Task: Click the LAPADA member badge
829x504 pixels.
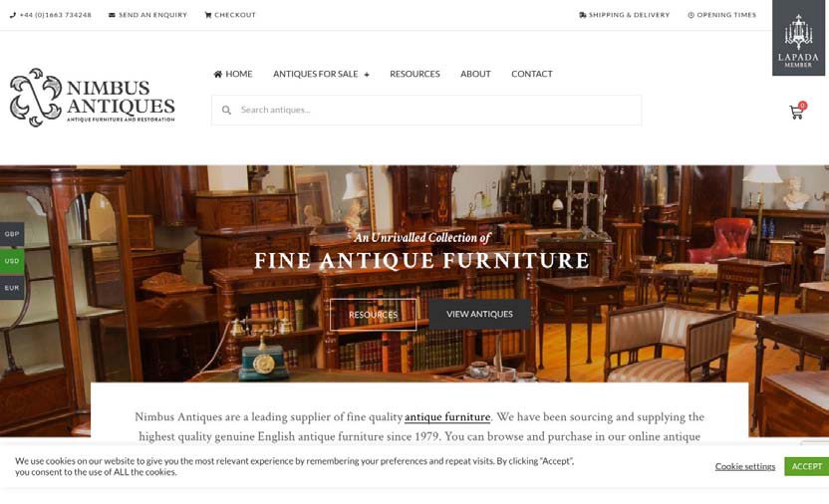Action: tap(798, 38)
